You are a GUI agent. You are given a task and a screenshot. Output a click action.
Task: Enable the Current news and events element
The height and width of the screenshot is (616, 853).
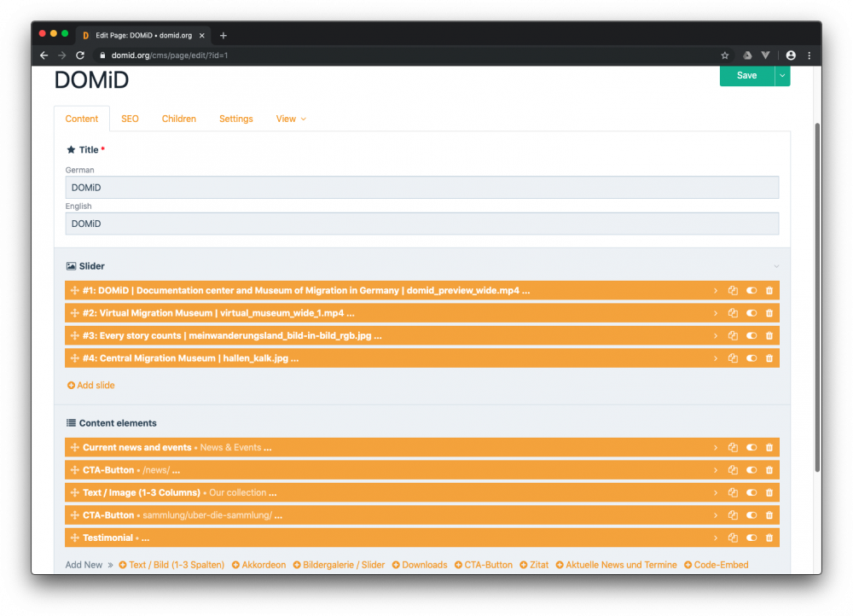point(751,447)
